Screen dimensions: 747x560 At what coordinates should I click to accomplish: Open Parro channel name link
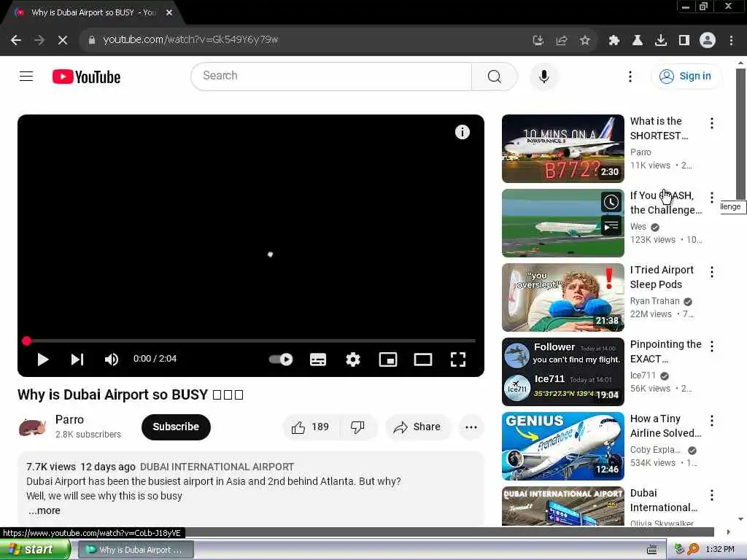coord(69,419)
